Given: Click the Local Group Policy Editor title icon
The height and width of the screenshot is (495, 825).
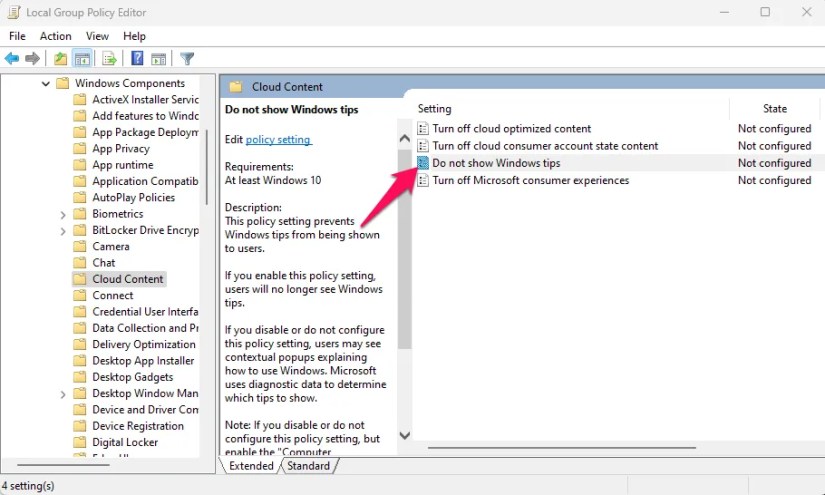Looking at the screenshot, I should click(x=14, y=12).
